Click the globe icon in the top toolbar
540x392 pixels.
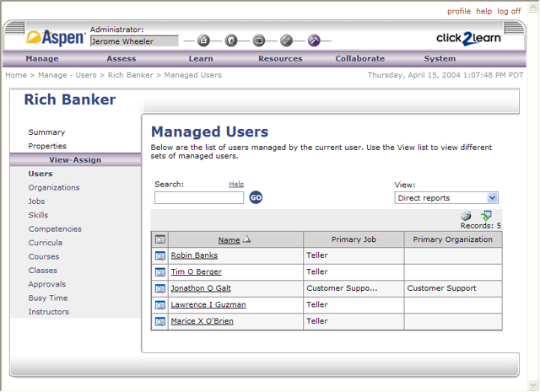(231, 40)
